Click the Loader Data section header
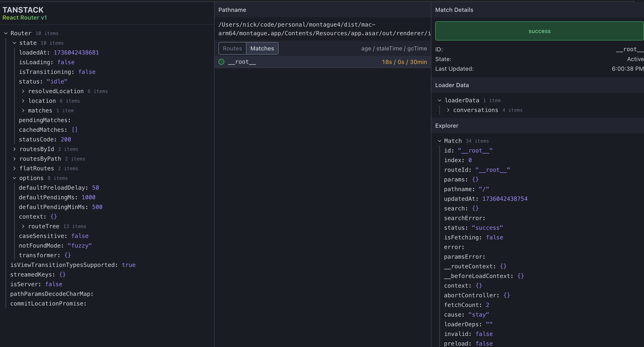644x347 pixels. tap(452, 85)
